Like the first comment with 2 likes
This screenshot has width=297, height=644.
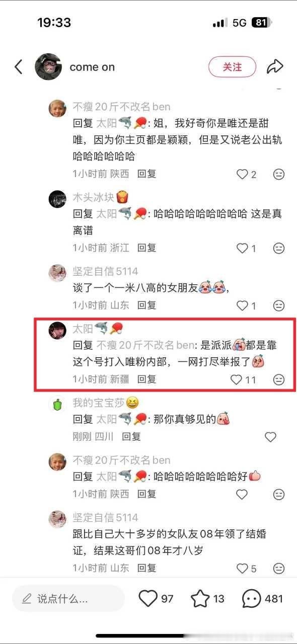pos(242,175)
